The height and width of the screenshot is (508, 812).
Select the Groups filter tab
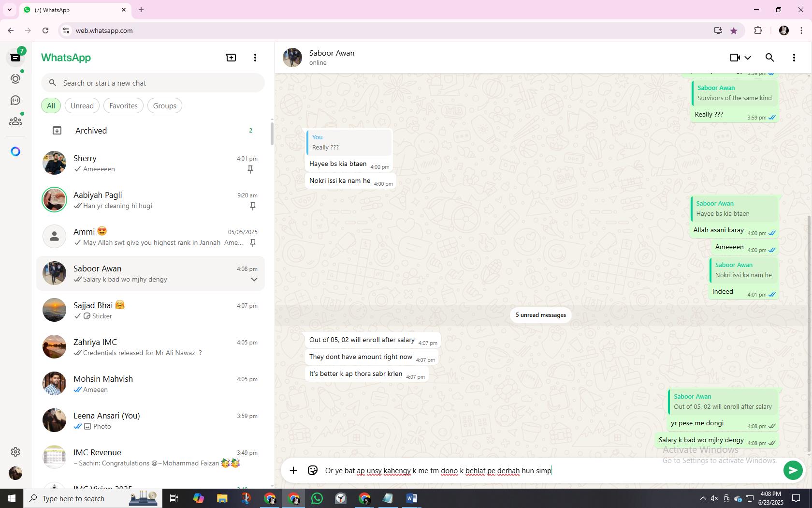164,106
